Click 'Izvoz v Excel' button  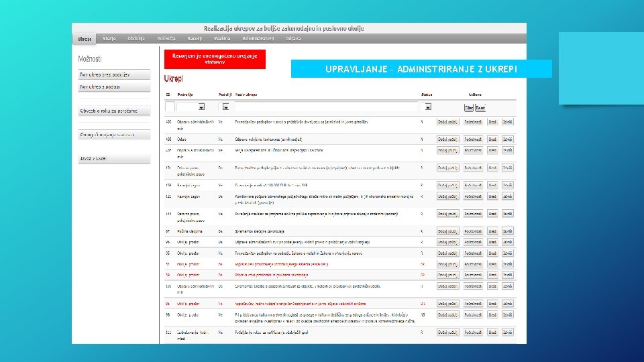point(114,158)
